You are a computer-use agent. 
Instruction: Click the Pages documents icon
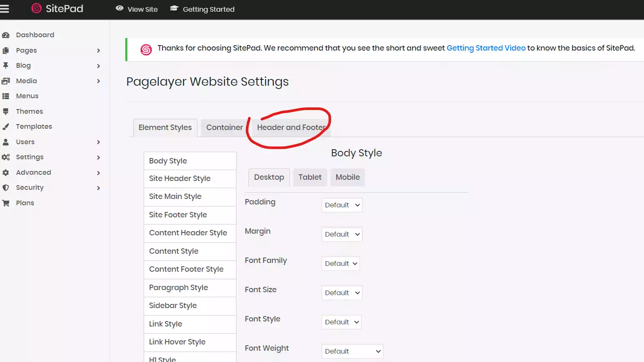[x=6, y=51]
